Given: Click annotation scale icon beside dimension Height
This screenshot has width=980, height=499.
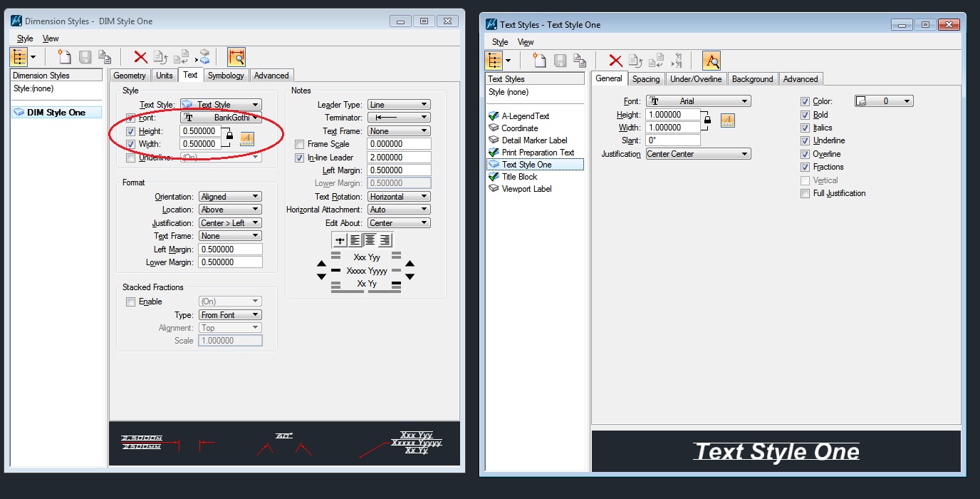Looking at the screenshot, I should point(246,138).
